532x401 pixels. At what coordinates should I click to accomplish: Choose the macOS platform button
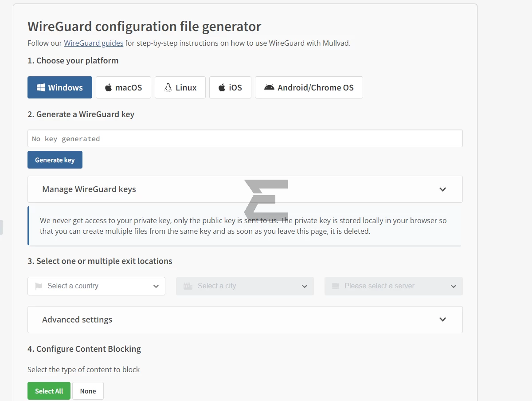[x=123, y=87]
